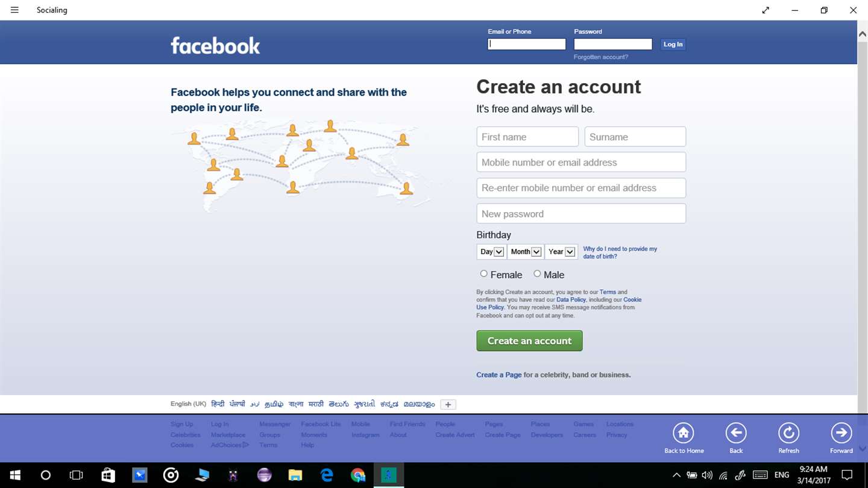Open footer Careers link
This screenshot has height=488, width=868.
click(585, 435)
